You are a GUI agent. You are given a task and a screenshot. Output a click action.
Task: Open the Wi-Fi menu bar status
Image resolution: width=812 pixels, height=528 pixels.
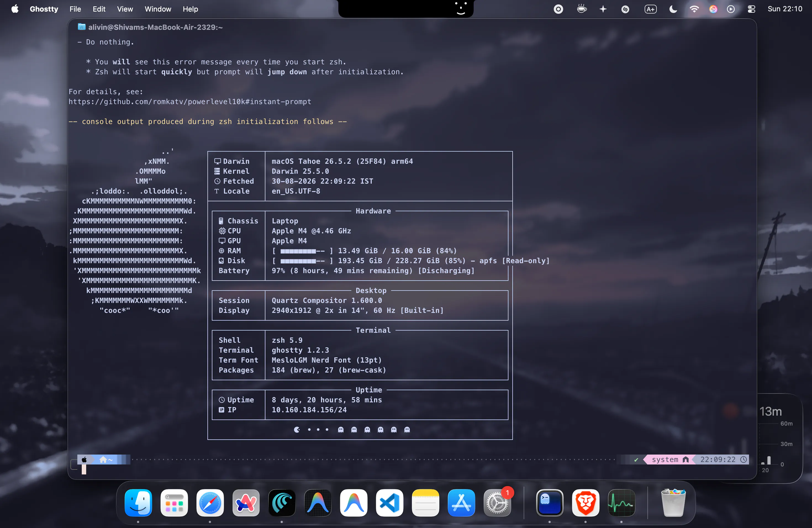coord(694,9)
